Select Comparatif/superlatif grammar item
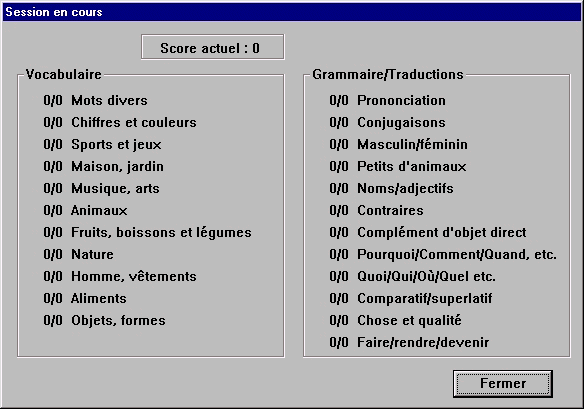 coord(411,298)
